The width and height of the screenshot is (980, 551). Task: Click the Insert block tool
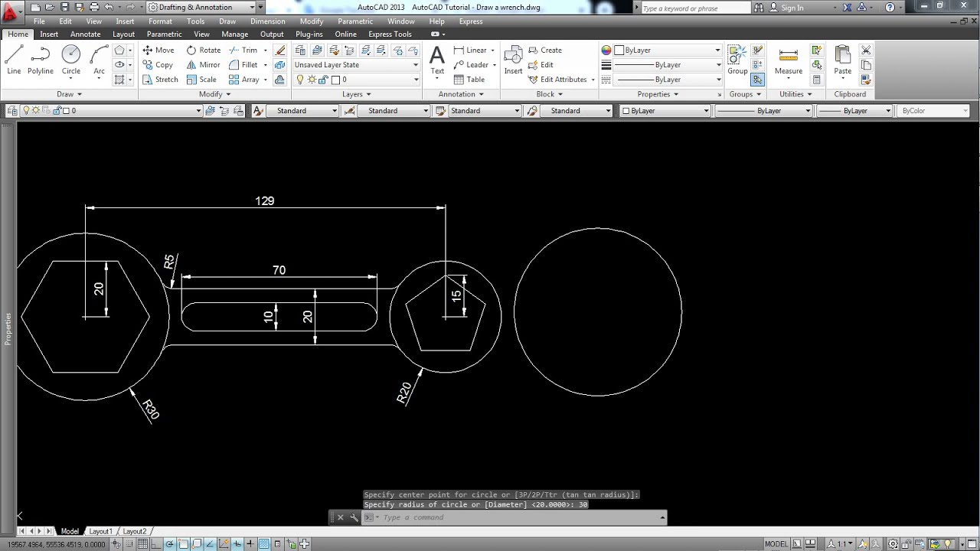pos(513,60)
